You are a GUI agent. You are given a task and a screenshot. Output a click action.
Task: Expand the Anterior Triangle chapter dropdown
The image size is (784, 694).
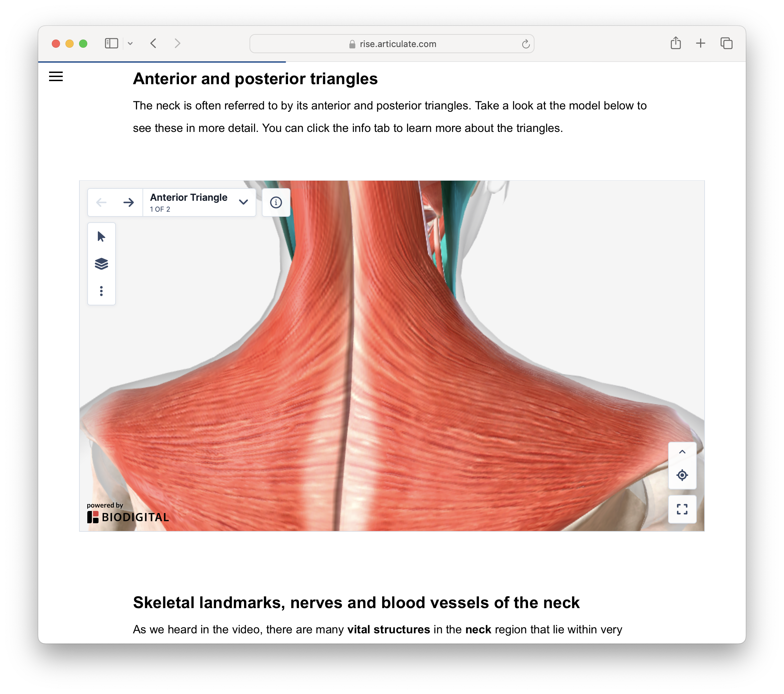[243, 202]
